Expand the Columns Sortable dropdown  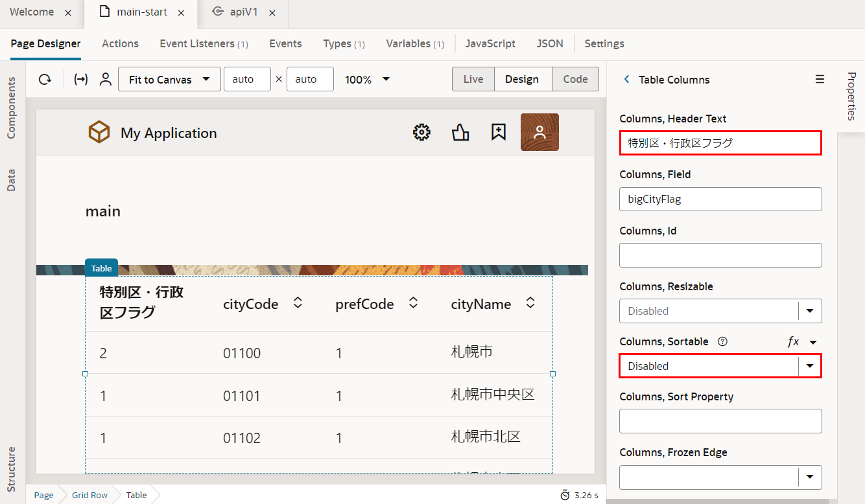[x=809, y=366]
